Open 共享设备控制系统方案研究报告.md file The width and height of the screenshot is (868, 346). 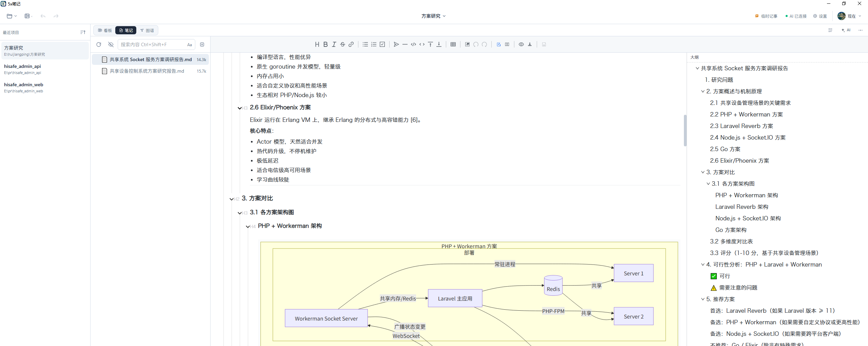click(x=151, y=71)
